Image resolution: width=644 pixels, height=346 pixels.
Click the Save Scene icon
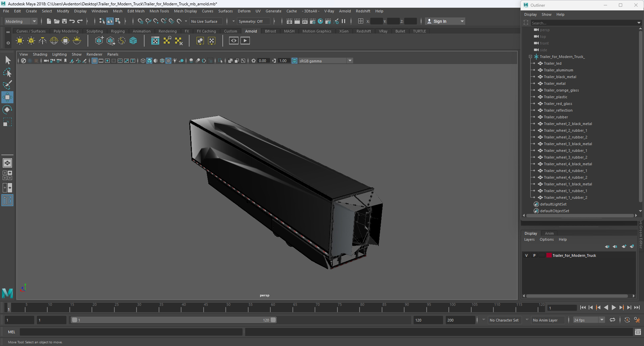64,21
